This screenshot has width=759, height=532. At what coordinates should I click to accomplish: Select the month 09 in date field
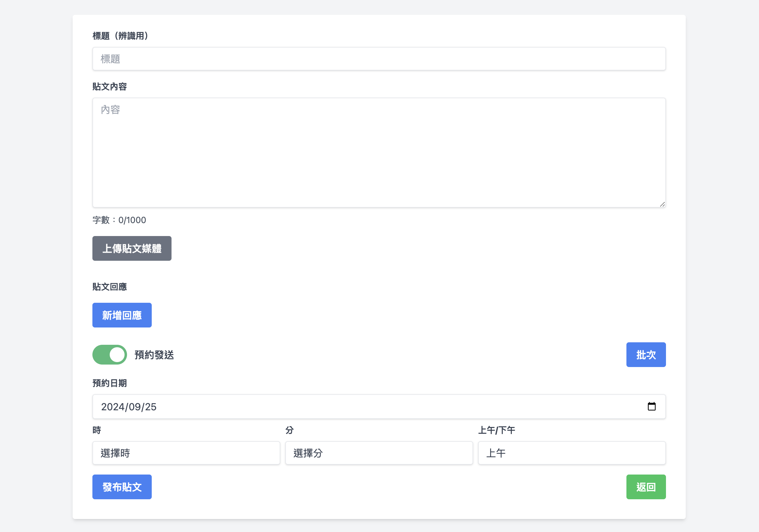pyautogui.click(x=134, y=407)
